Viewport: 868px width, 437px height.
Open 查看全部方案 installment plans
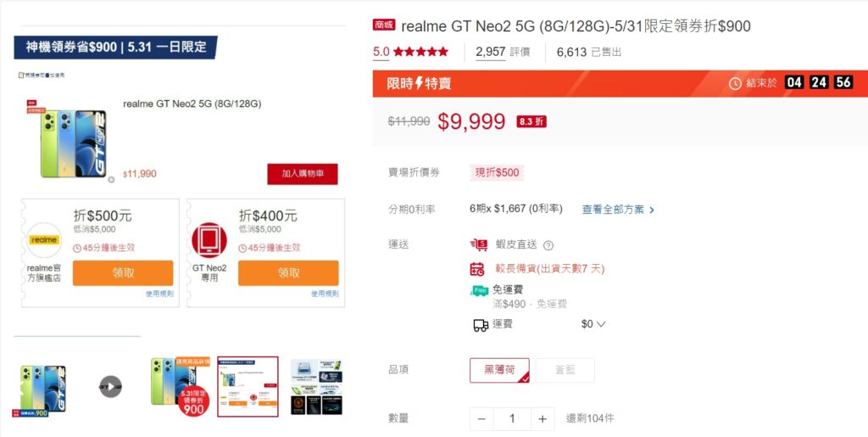tap(618, 210)
